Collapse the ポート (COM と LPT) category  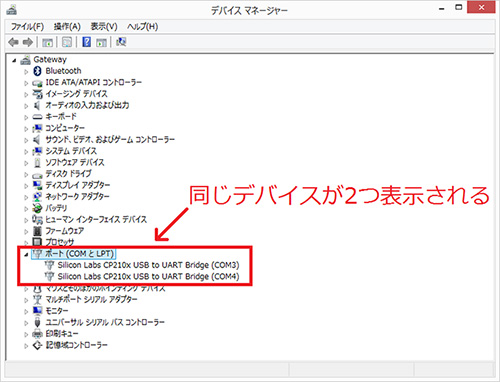(26, 255)
